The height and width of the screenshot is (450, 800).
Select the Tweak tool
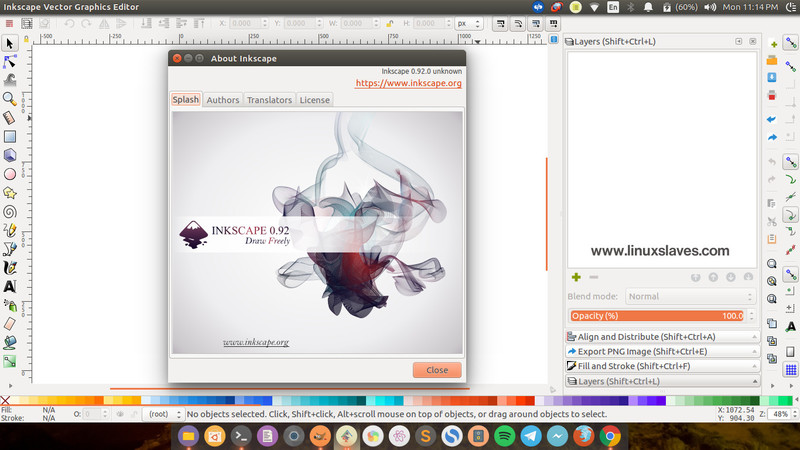[x=10, y=80]
